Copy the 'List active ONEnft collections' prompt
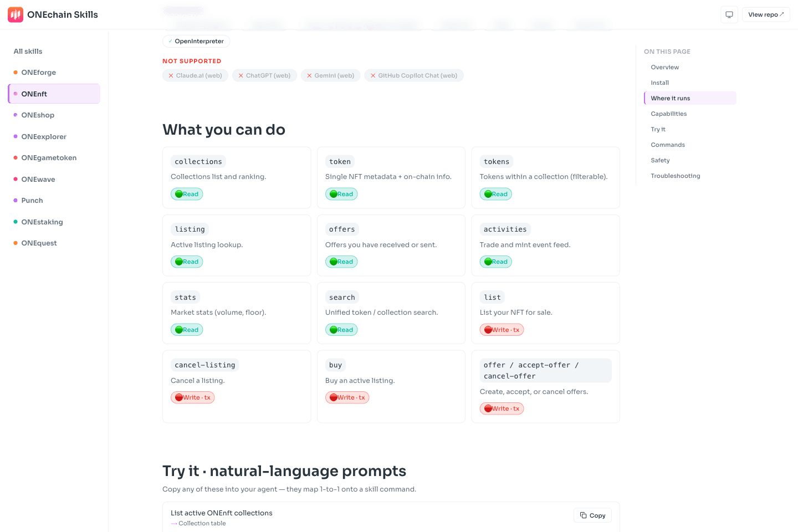Viewport: 798px width, 532px height. 593,515
